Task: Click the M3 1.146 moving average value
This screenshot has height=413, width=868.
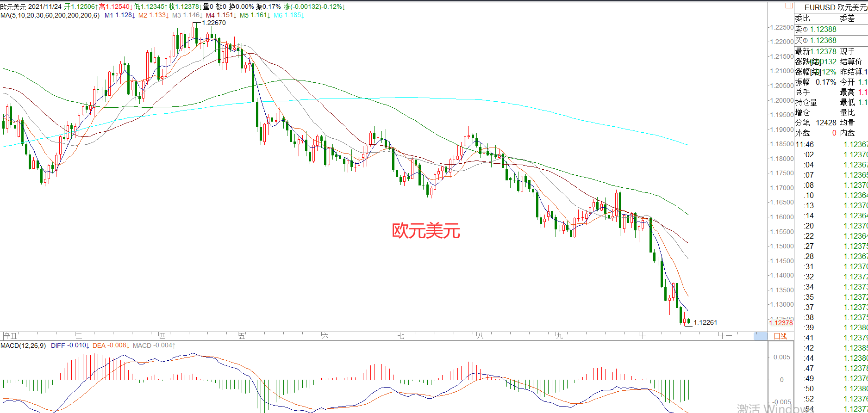Action: [187, 15]
